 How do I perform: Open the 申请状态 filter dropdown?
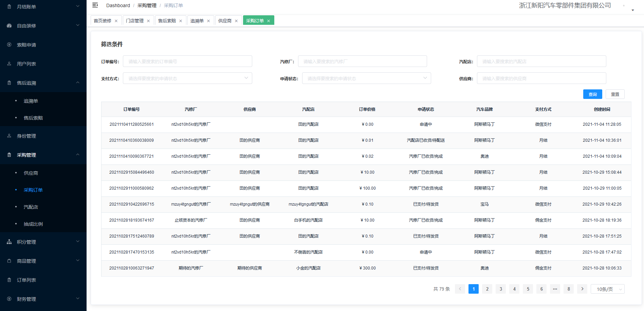(367, 78)
